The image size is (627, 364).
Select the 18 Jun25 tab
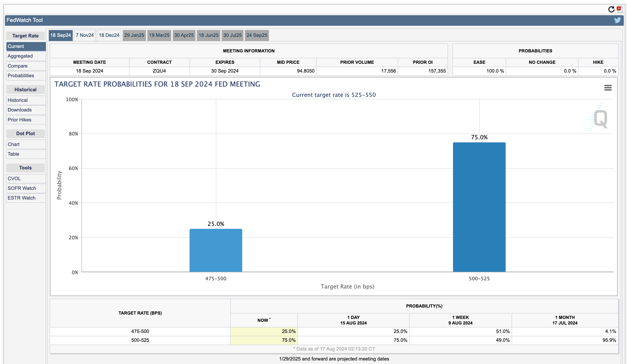208,35
